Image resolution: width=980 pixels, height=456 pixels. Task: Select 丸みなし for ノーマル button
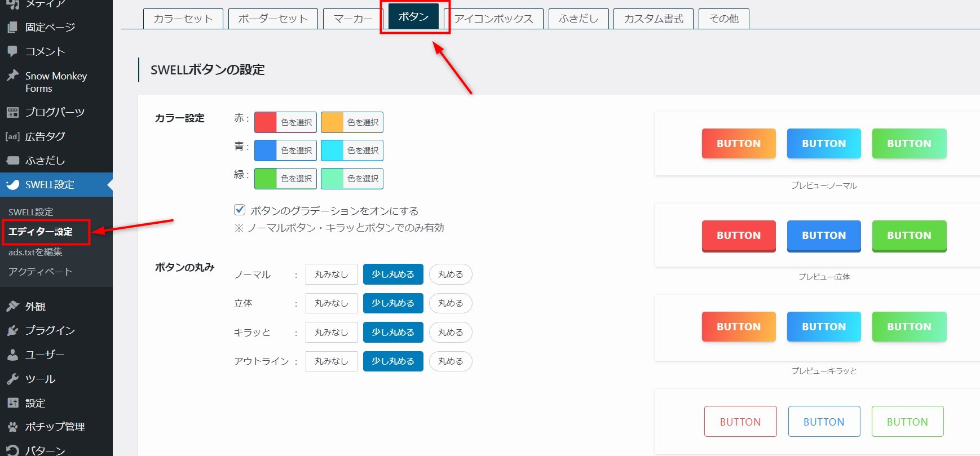(x=332, y=275)
